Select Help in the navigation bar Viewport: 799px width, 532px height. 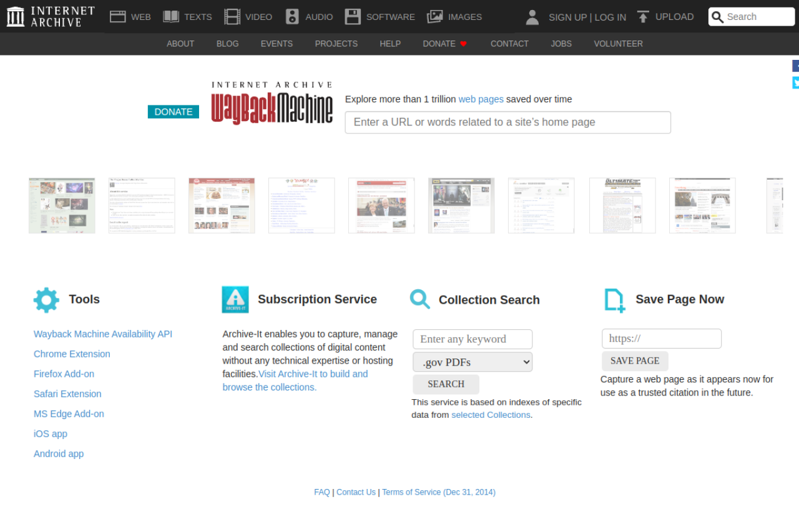tap(390, 44)
